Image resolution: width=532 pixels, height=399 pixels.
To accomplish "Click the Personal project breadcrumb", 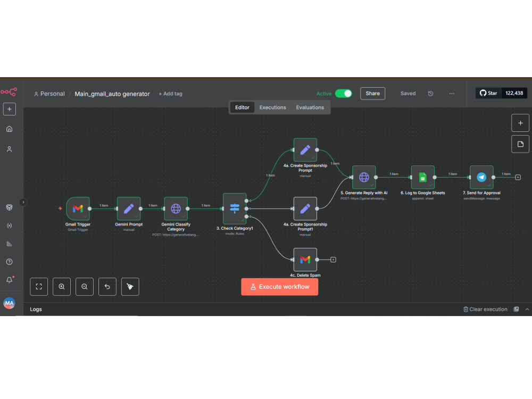I will 49,94.
